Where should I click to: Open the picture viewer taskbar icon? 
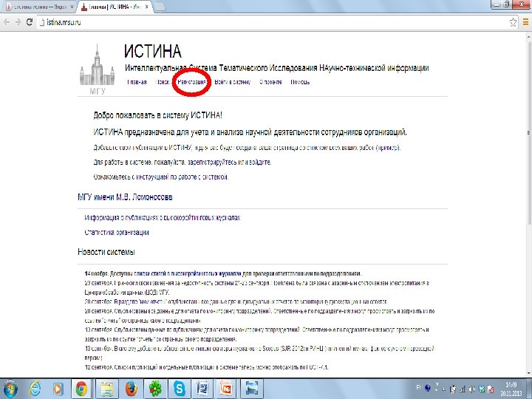pos(252,389)
